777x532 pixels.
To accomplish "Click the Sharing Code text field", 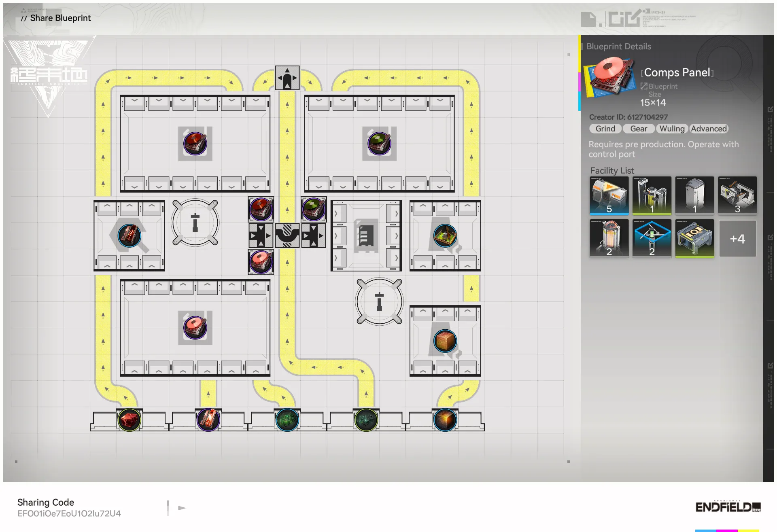I will tap(69, 513).
